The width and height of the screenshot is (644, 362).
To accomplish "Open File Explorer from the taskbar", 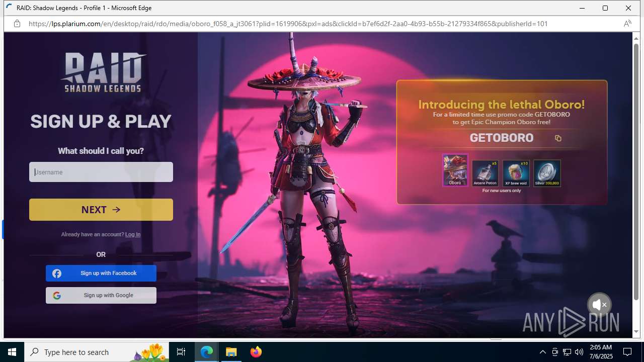I will pyautogui.click(x=231, y=352).
